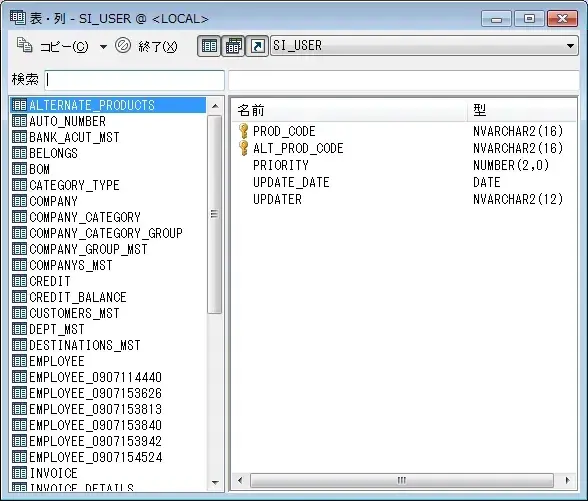Select the BANK_ACUT_MST table icon

pos(19,137)
